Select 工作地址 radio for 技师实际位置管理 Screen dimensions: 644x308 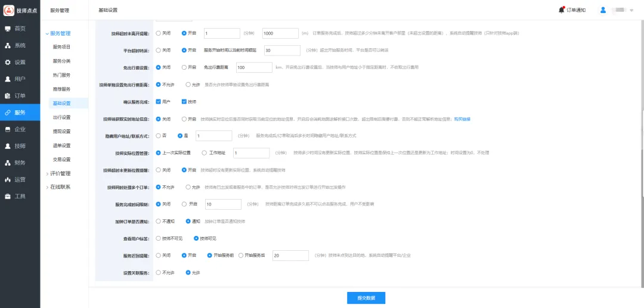coord(205,153)
